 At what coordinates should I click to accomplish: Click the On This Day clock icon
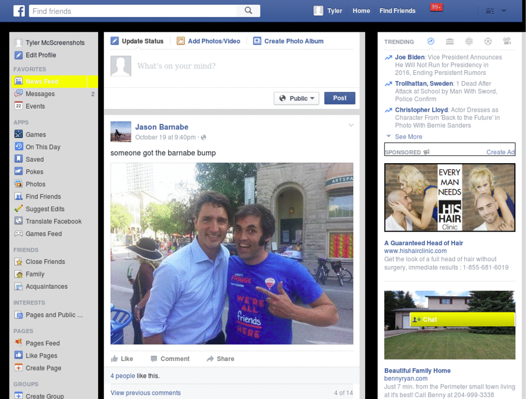coord(19,147)
